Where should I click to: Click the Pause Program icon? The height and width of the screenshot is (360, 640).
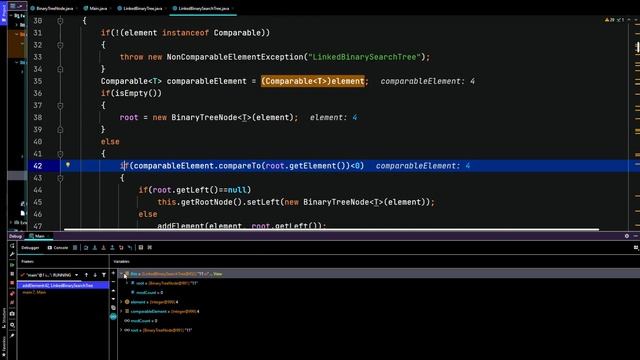pos(12,274)
